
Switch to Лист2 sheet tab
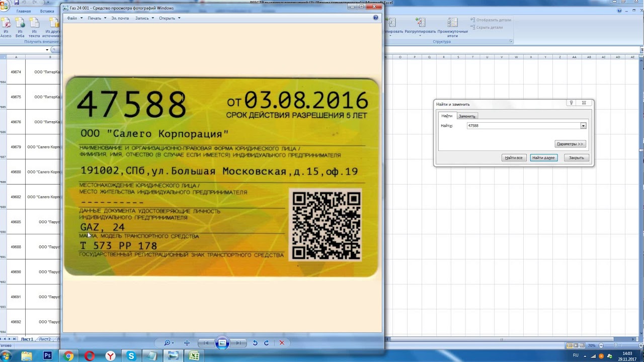click(x=45, y=339)
